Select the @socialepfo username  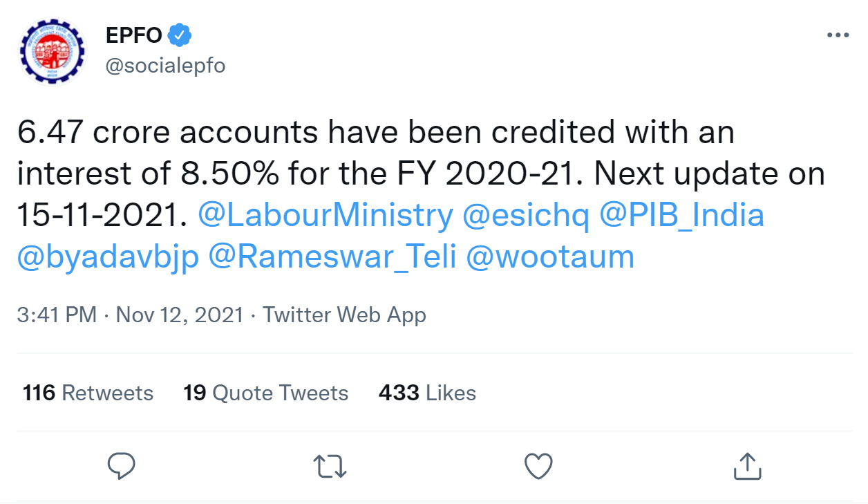(x=166, y=66)
